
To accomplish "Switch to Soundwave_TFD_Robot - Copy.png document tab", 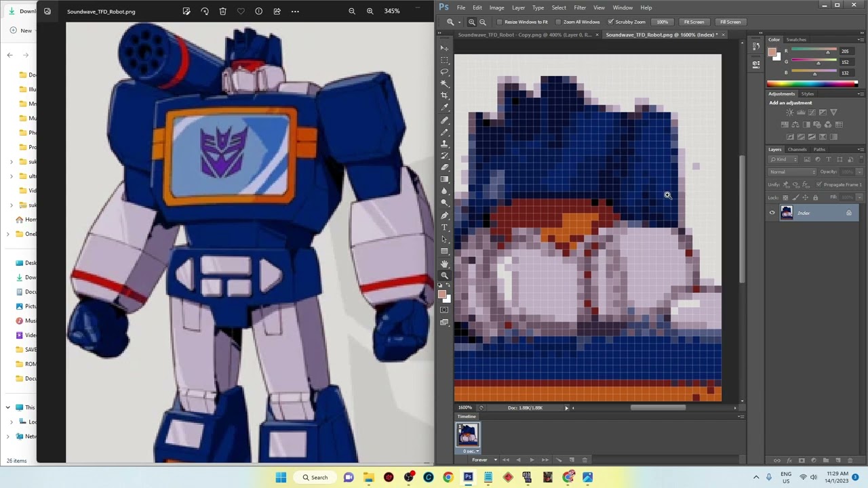I will pyautogui.click(x=524, y=35).
